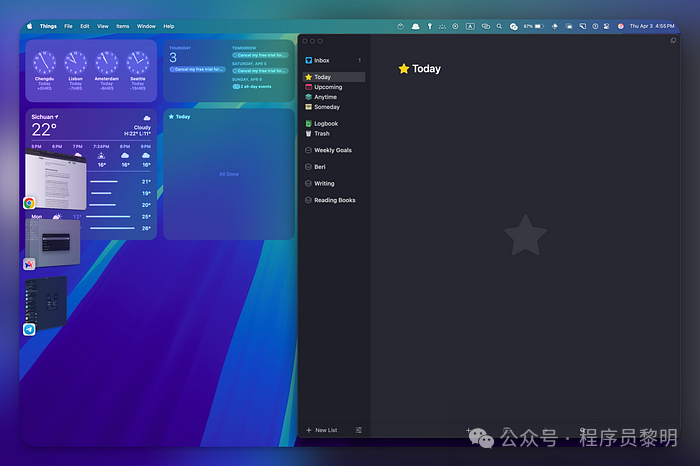This screenshot has height=466, width=700.
Task: Open the Window menu
Action: coord(146,26)
